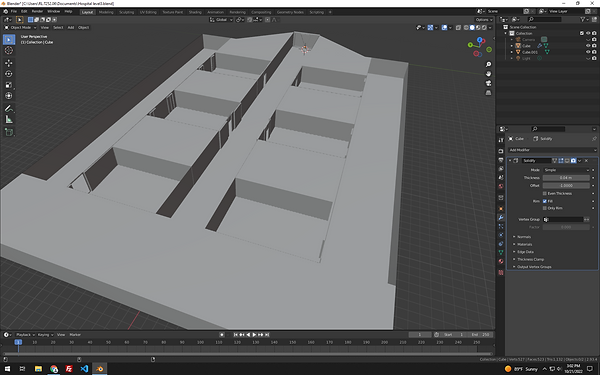Click the pan view hand icon

488,74
